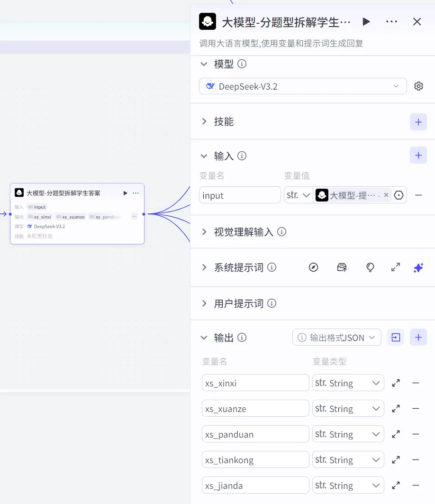The image size is (435, 504).
Task: Delete the xs_xuanze output variable
Action: [416, 409]
